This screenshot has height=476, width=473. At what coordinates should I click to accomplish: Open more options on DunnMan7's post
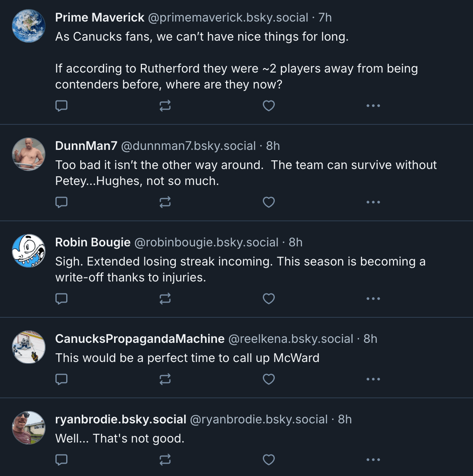[x=373, y=202]
